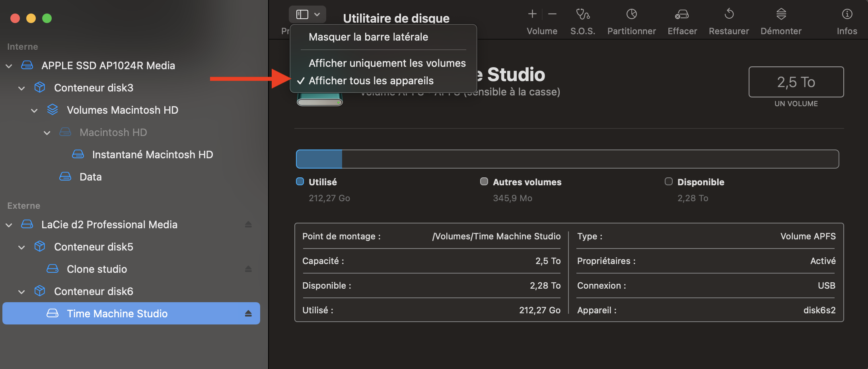Add a volume with the plus icon
Screen dimensions: 868x369
click(x=532, y=14)
